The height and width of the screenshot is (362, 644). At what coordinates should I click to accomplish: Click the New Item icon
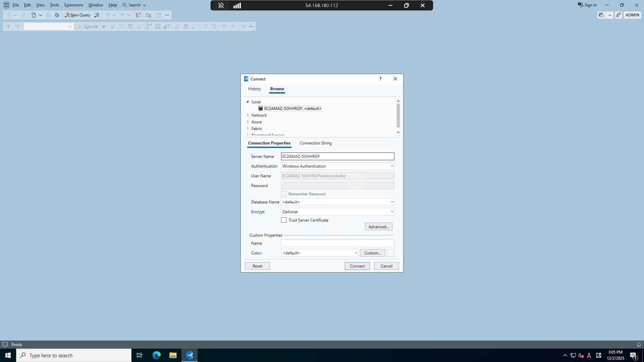pyautogui.click(x=34, y=15)
